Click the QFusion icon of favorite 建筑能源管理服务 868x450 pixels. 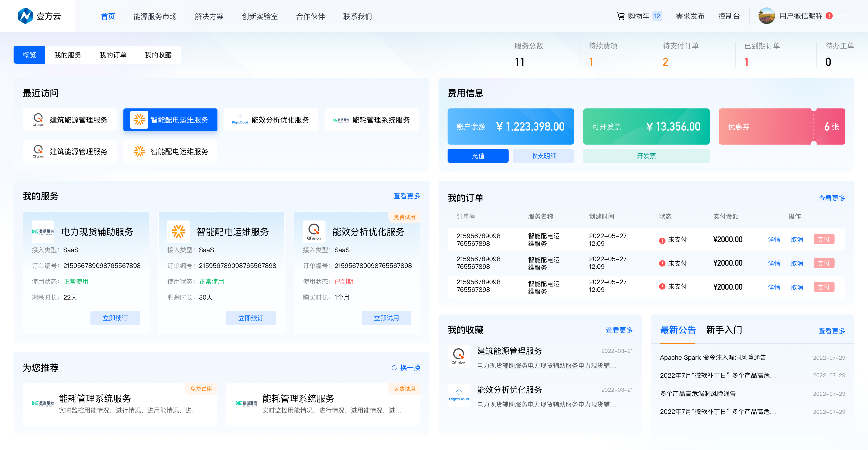click(x=459, y=356)
